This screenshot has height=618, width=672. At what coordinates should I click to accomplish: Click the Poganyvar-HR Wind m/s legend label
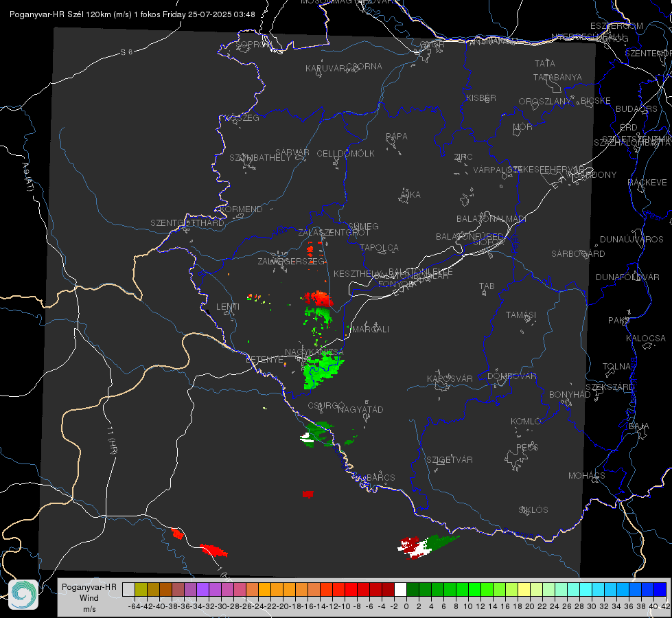(x=89, y=598)
